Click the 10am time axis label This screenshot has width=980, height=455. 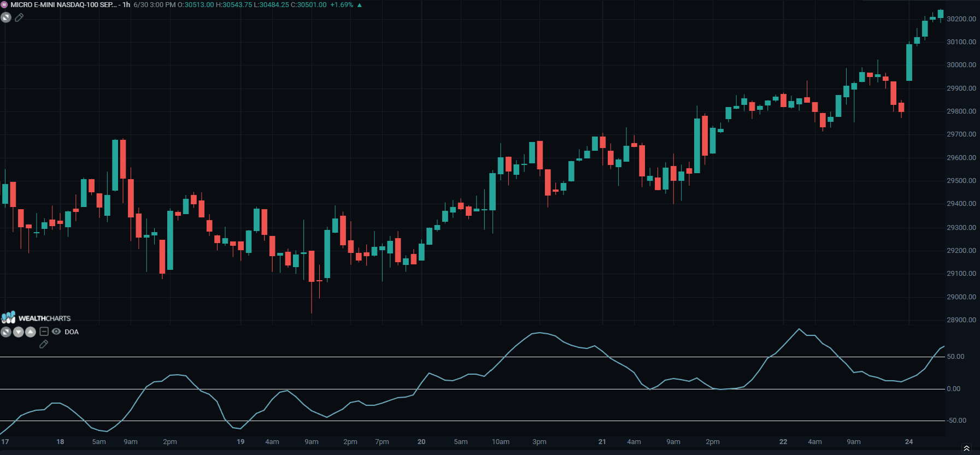pyautogui.click(x=501, y=441)
